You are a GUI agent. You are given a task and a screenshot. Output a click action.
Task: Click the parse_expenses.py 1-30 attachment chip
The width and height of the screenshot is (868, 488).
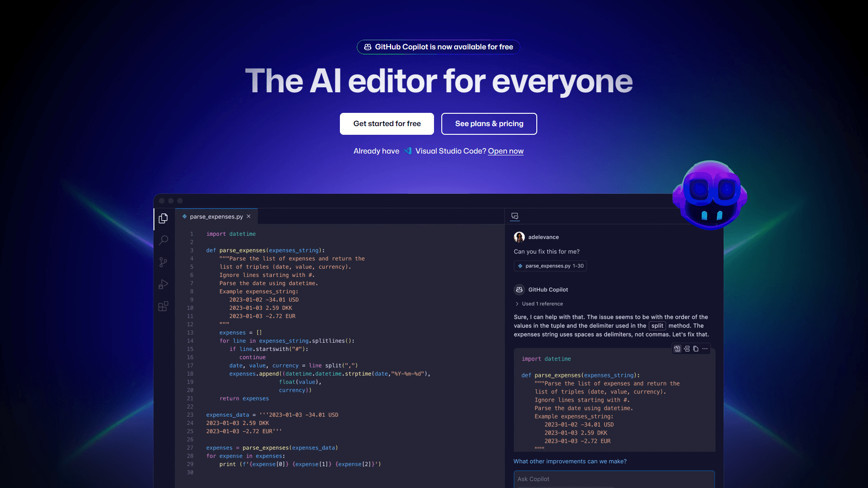click(x=550, y=266)
